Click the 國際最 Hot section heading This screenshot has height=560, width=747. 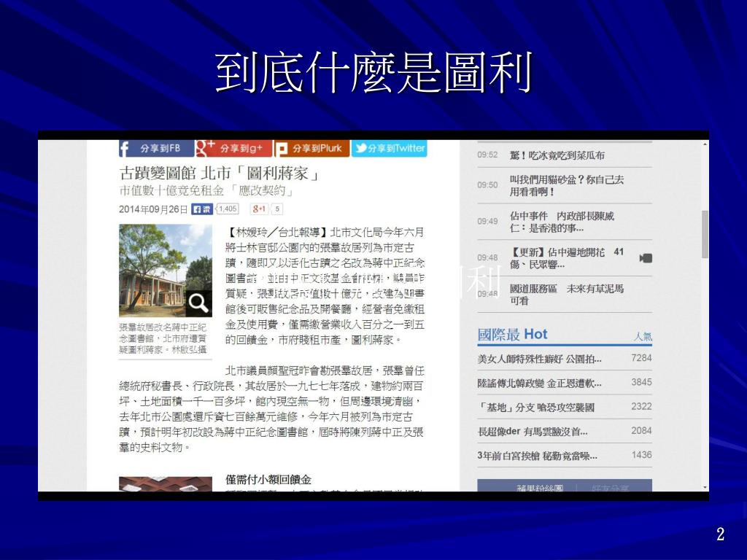(x=513, y=334)
